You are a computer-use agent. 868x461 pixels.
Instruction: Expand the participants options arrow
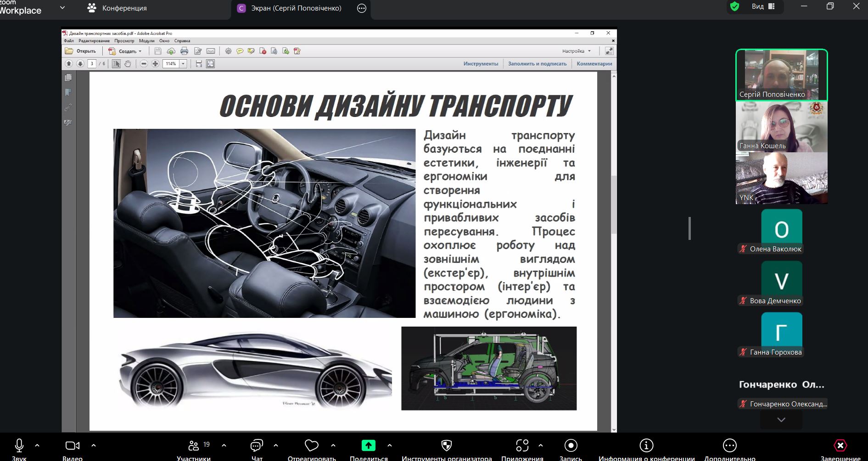click(x=224, y=445)
